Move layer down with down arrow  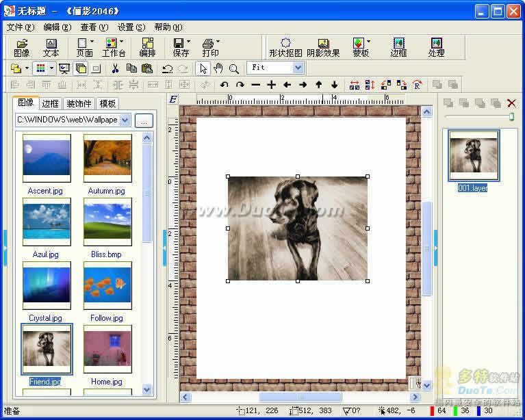[x=334, y=85]
